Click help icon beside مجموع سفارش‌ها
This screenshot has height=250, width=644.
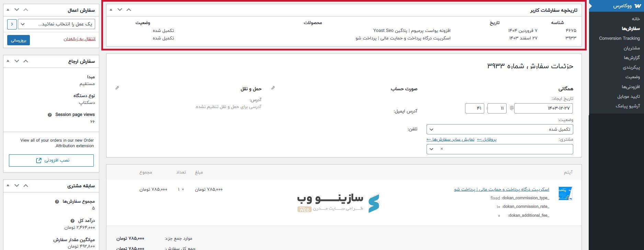57,202
